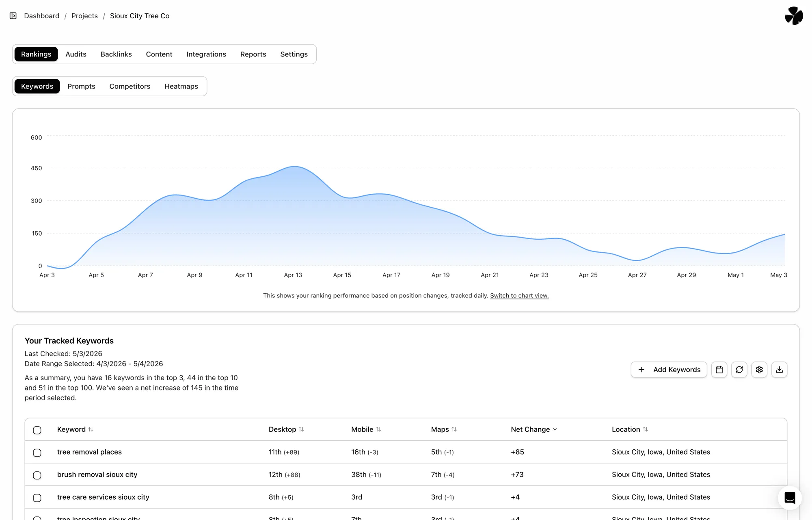Viewport: 812px width, 520px height.
Task: Click Sioux City Tree Co breadcrumb
Action: click(x=140, y=16)
